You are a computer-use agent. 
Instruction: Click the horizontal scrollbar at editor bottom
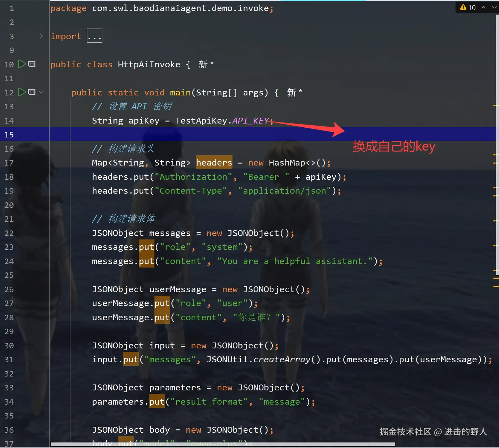(223, 444)
